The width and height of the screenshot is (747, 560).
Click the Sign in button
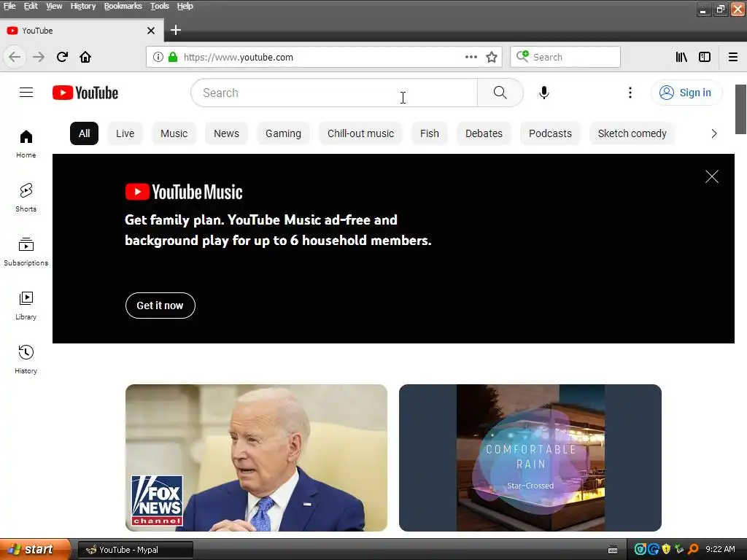tap(686, 93)
